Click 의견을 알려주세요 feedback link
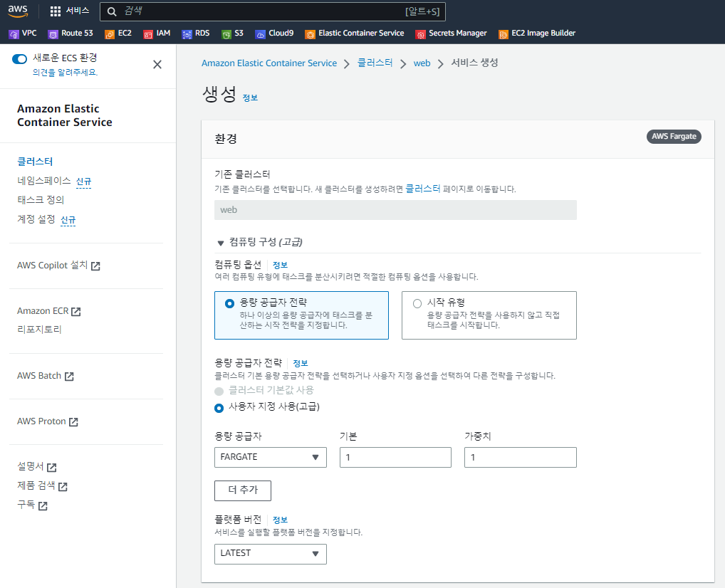 click(x=66, y=73)
